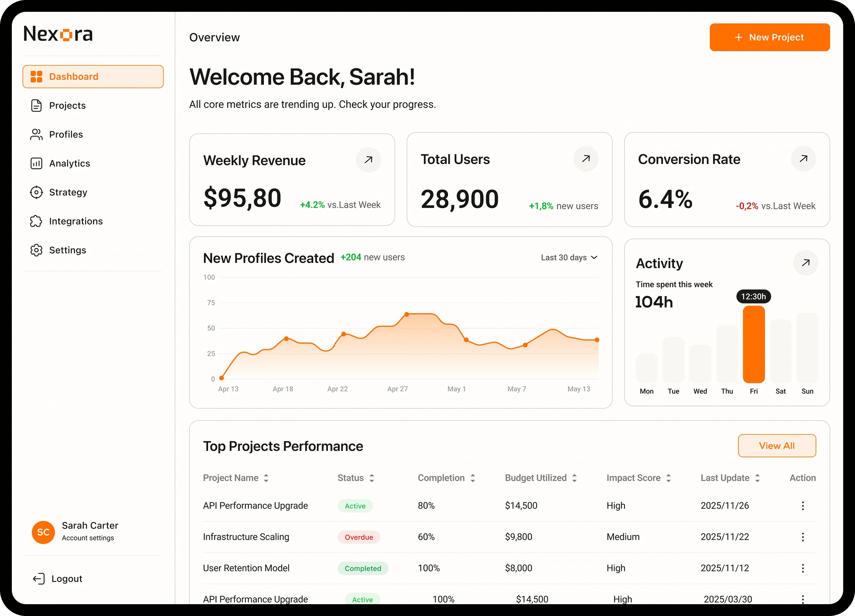
Task: Click Total Users expand arrow icon
Action: coord(586,159)
